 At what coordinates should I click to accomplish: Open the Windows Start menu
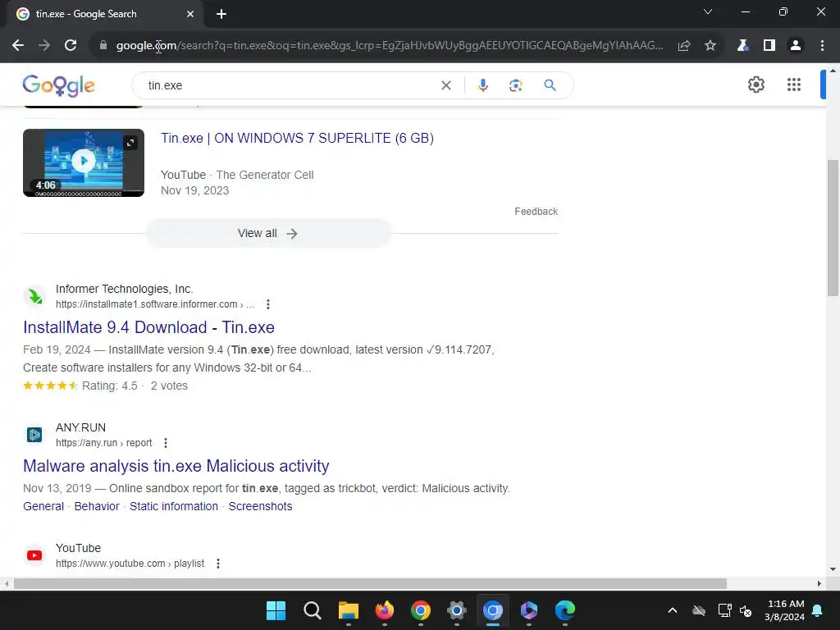(x=276, y=610)
